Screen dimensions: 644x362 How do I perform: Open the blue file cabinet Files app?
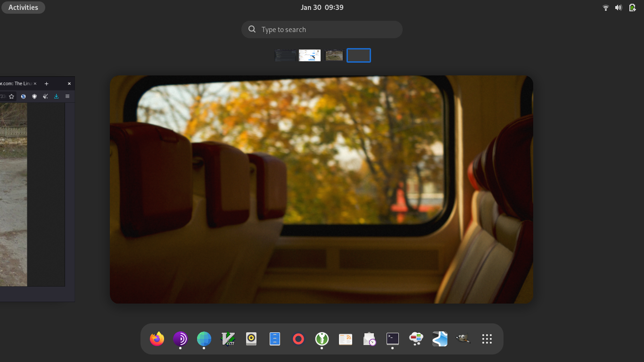pyautogui.click(x=275, y=339)
